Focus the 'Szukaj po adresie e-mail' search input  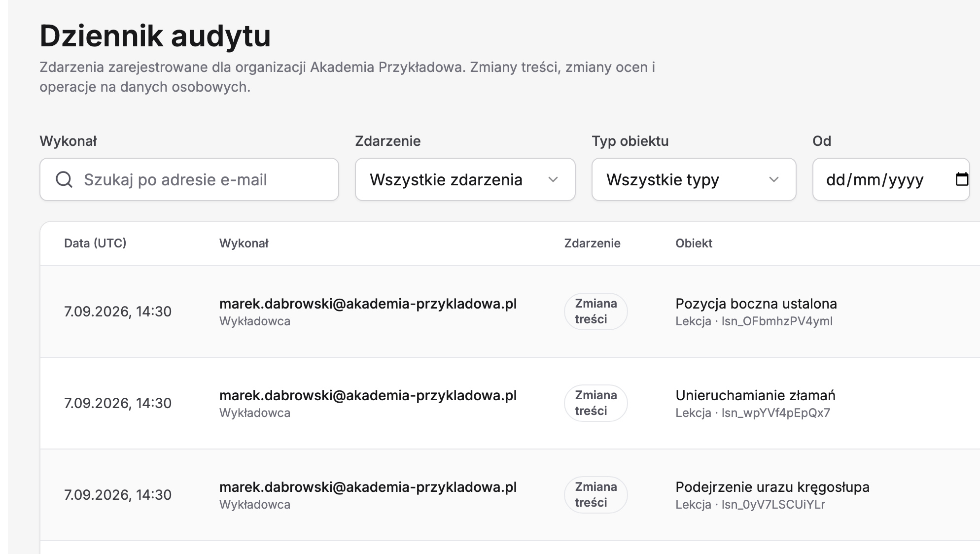189,179
